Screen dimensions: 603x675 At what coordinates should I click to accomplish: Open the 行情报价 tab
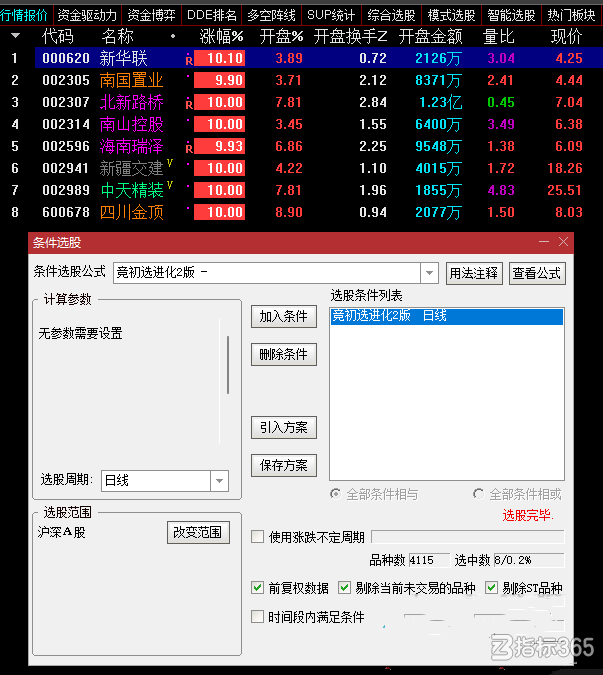coord(25,15)
